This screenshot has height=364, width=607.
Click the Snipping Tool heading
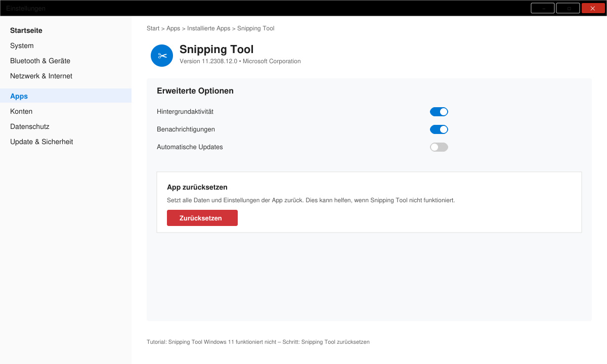(216, 49)
